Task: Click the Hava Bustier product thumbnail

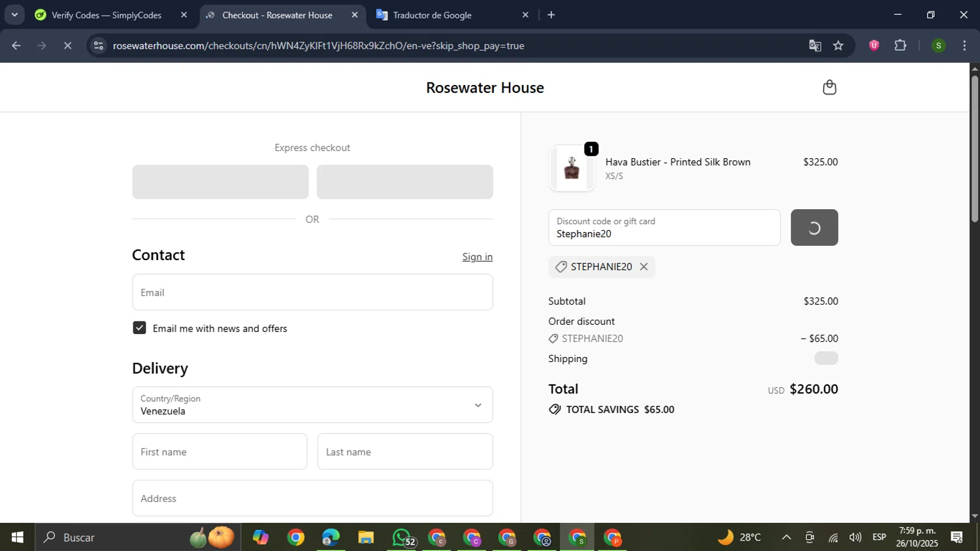Action: (x=572, y=168)
